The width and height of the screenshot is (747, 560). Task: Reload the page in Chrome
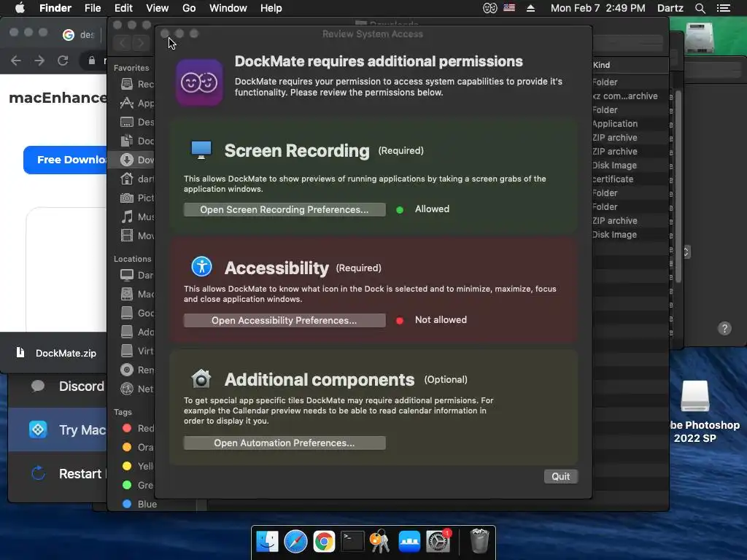click(x=63, y=61)
